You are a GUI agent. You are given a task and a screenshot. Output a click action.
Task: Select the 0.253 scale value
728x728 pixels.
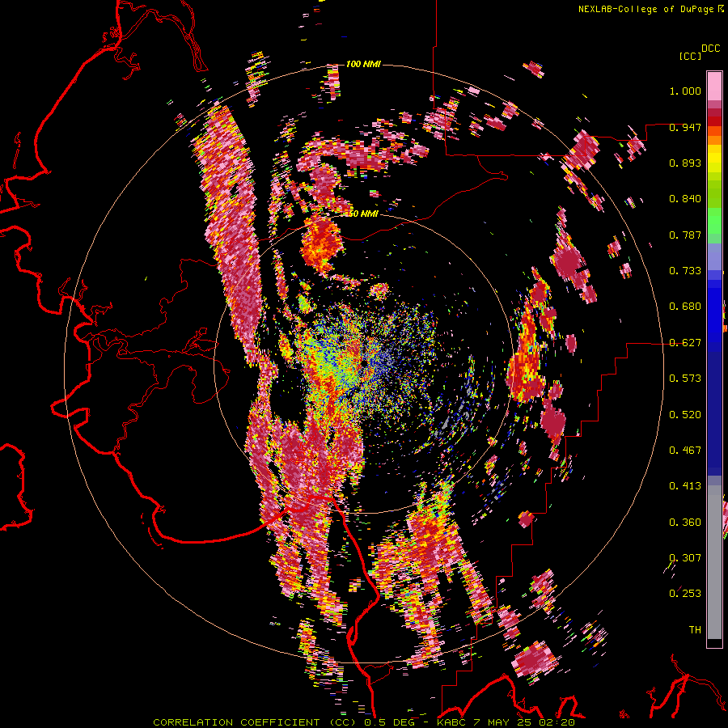[685, 594]
